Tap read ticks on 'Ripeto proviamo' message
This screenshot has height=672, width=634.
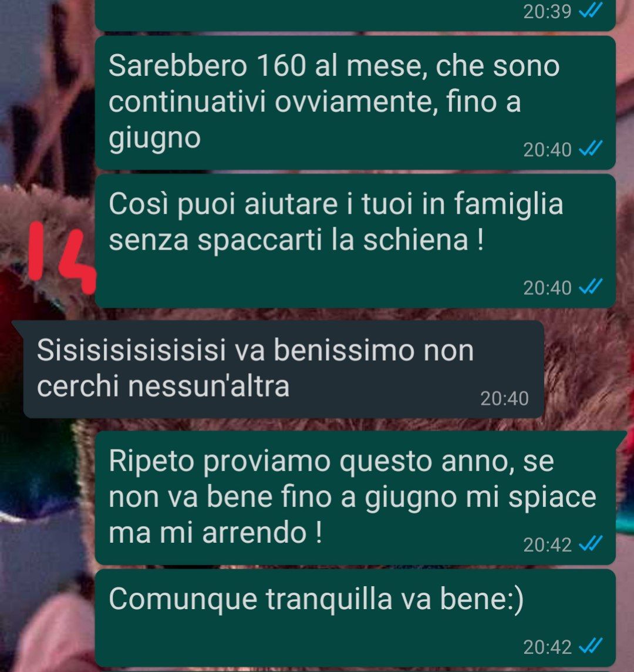coord(591,544)
